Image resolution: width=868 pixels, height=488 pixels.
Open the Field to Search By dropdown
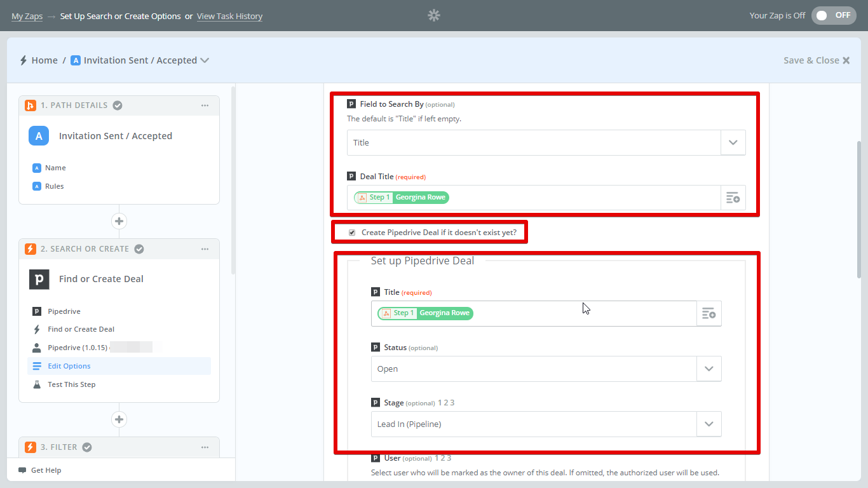(x=546, y=142)
